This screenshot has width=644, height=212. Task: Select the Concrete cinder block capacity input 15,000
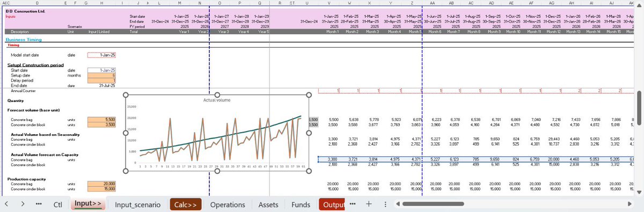(x=102, y=189)
